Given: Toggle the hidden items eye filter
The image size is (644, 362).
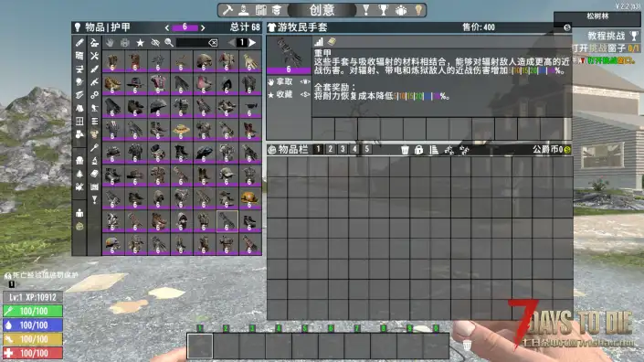Looking at the screenshot, I should pyautogui.click(x=155, y=42).
